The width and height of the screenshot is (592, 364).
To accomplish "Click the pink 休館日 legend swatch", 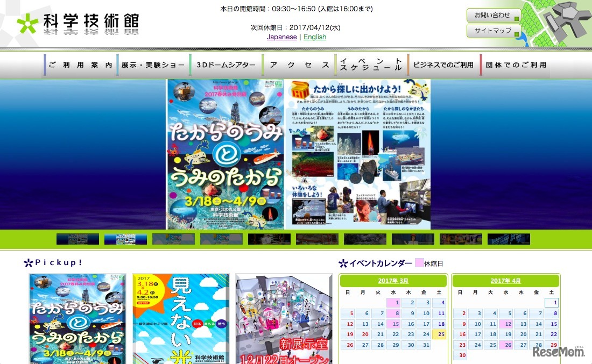I will coord(419,263).
